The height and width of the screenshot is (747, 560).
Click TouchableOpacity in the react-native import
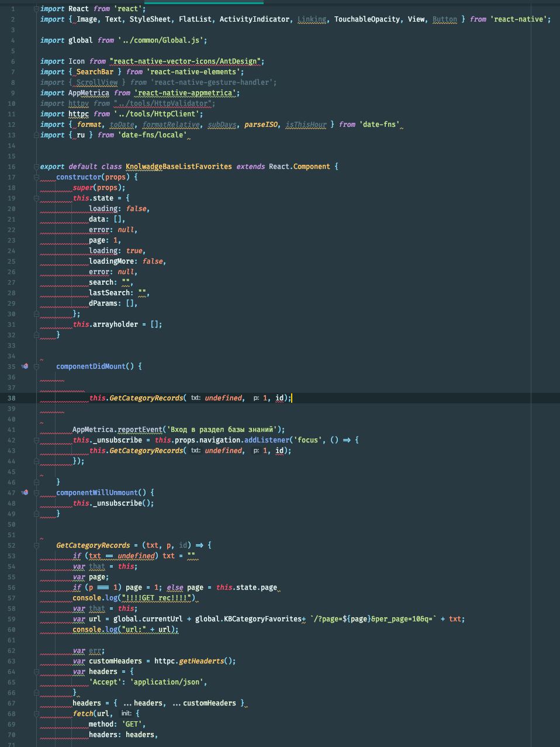coord(367,19)
